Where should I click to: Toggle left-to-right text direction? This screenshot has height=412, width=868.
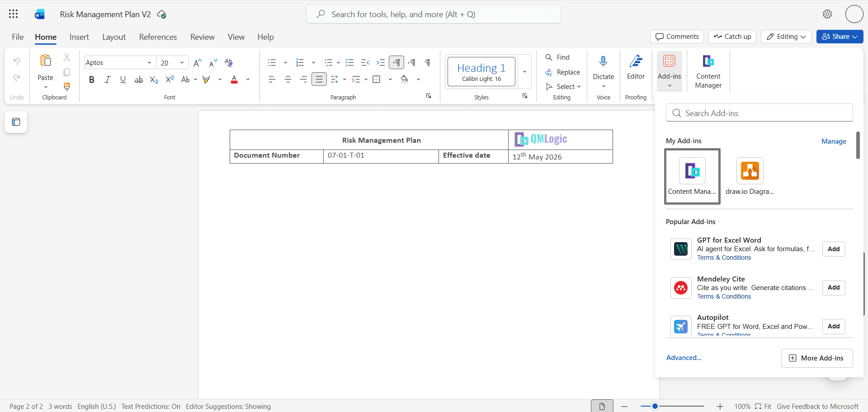click(x=396, y=63)
